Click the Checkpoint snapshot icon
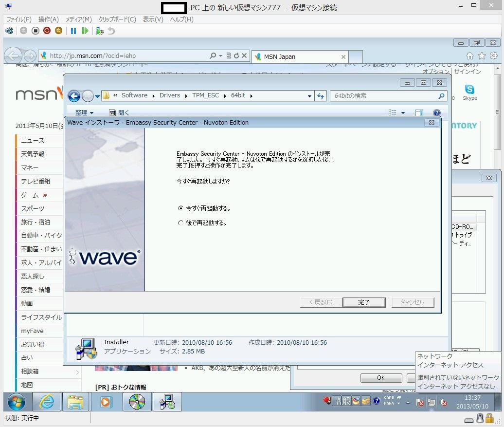The height and width of the screenshot is (427, 504). (x=100, y=31)
